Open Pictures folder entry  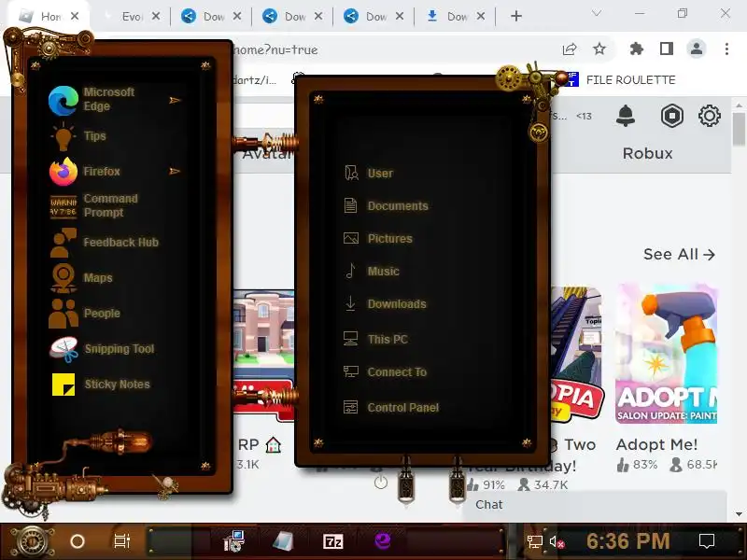click(x=378, y=238)
